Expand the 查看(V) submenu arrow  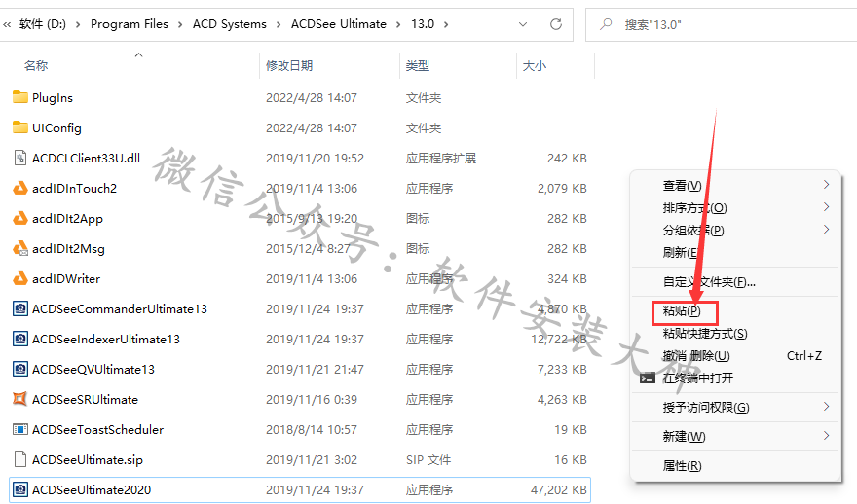(x=826, y=185)
